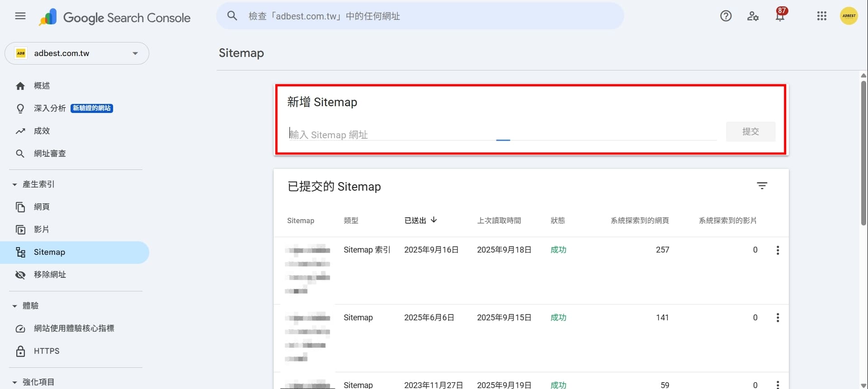Focus the 輸入 Sitemap 網址 field
This screenshot has width=868, height=389.
tap(503, 134)
